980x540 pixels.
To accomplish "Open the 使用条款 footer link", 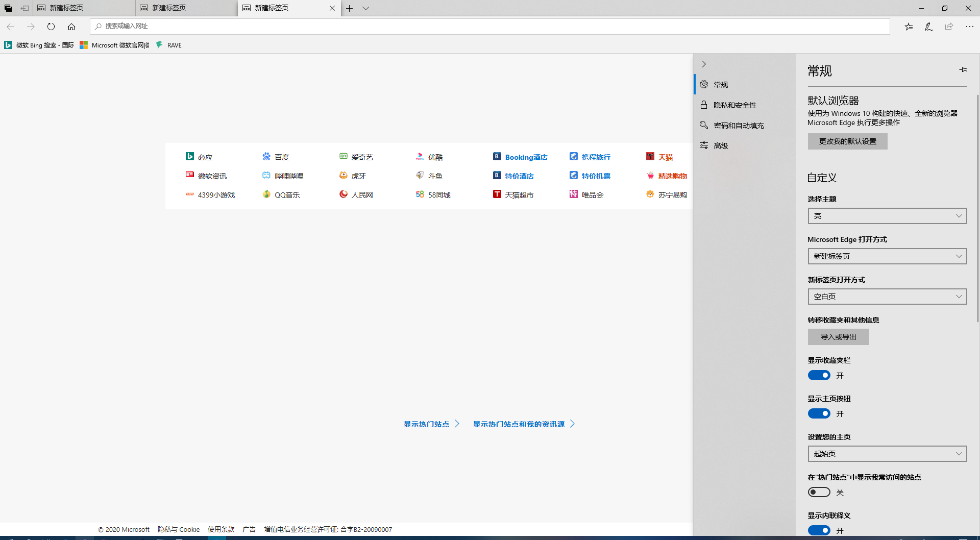I will tap(221, 529).
